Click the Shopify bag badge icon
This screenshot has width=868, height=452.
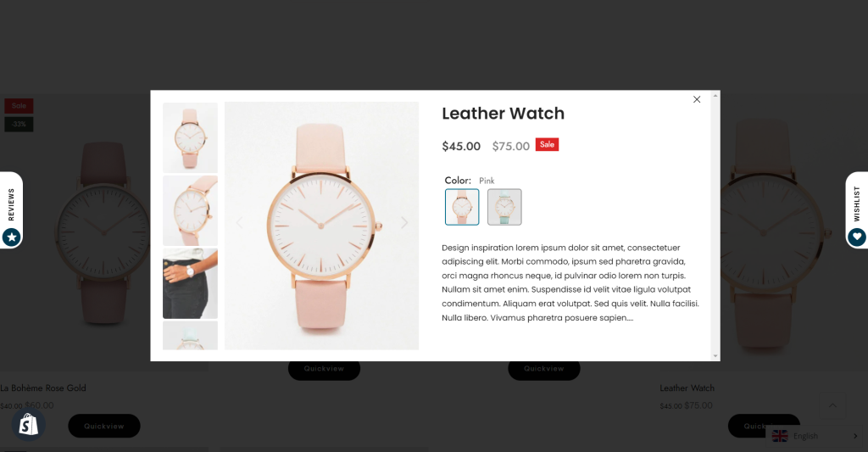28,425
